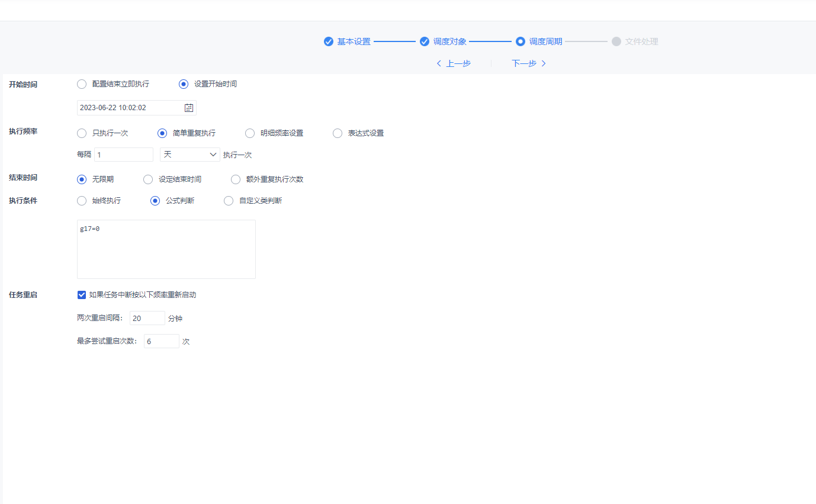This screenshot has width=816, height=504.
Task: Click the formula text area containing g17=0
Action: (166, 249)
